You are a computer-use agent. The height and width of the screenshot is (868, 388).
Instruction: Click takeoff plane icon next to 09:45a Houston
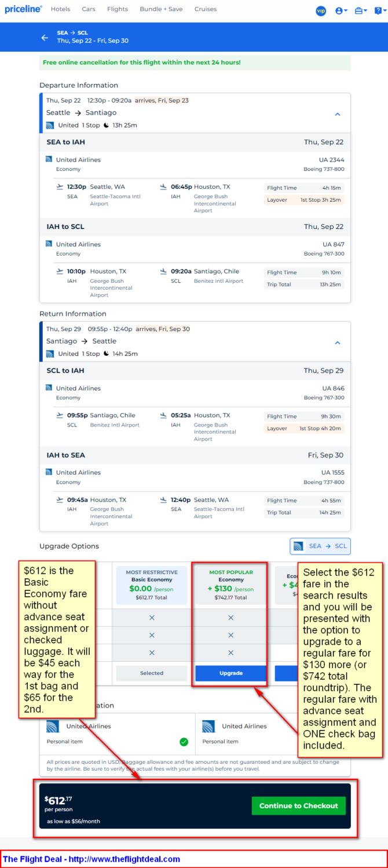60,499
